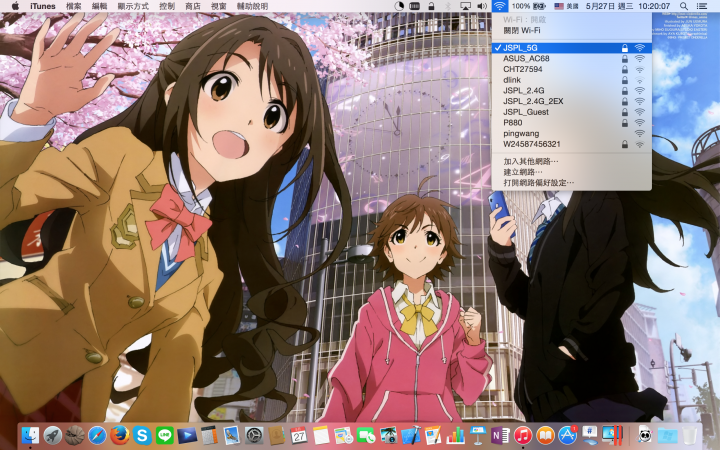
Task: Open Numbers bar-chart app in Dock
Action: coord(455,435)
